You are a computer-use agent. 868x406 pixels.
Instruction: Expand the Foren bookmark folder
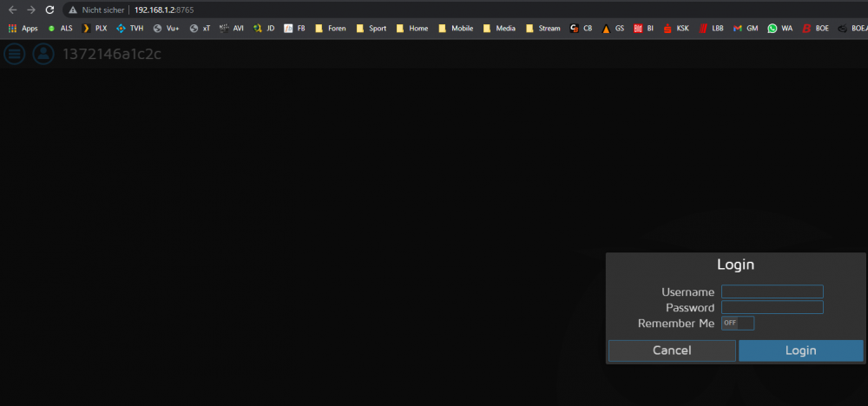[x=331, y=29]
